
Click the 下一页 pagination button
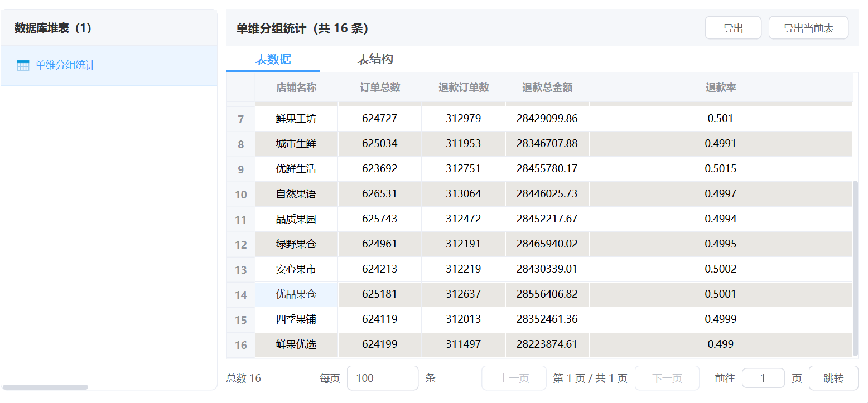pos(667,378)
